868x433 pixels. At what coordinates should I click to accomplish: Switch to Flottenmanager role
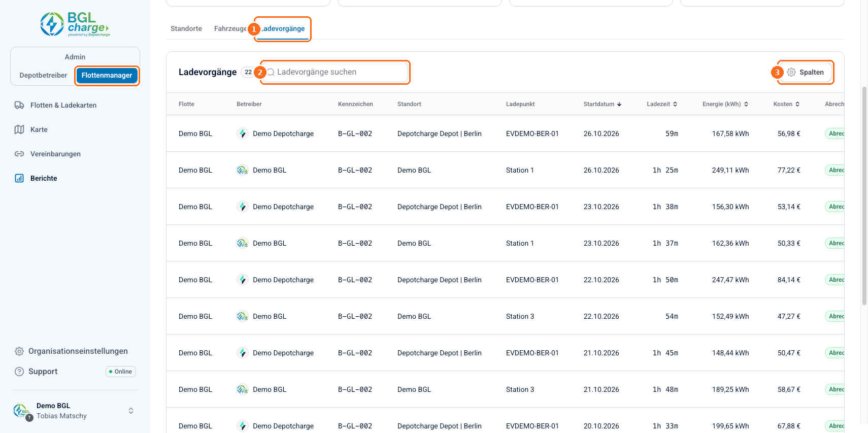point(107,75)
